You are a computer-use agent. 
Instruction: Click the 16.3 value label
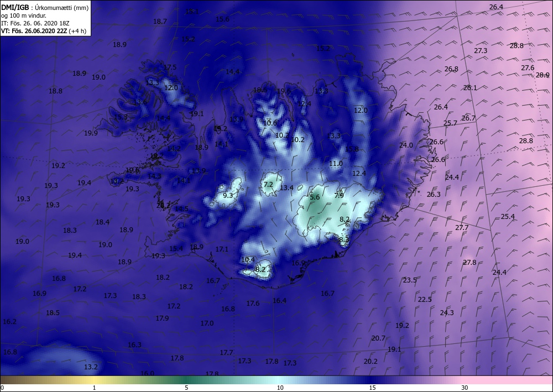coord(134,345)
